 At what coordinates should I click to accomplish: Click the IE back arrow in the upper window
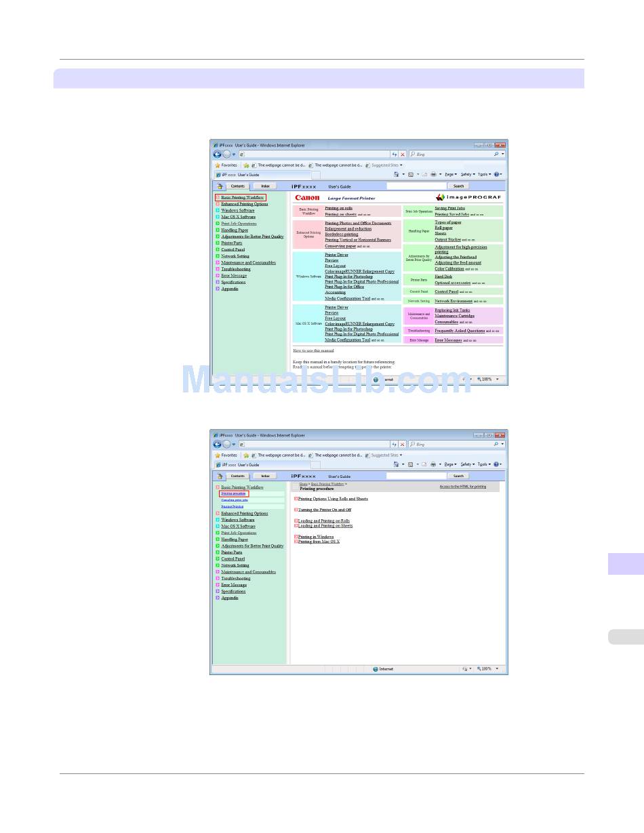218,155
